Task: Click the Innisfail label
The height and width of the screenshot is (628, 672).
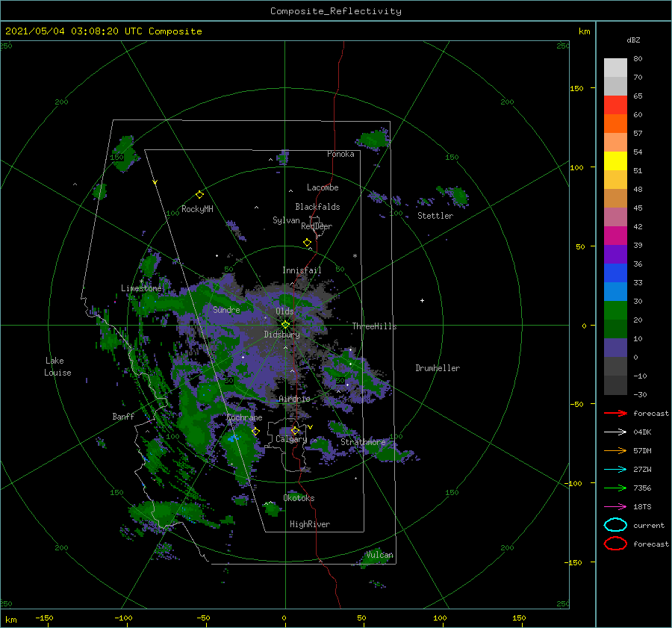Action: pos(302,270)
